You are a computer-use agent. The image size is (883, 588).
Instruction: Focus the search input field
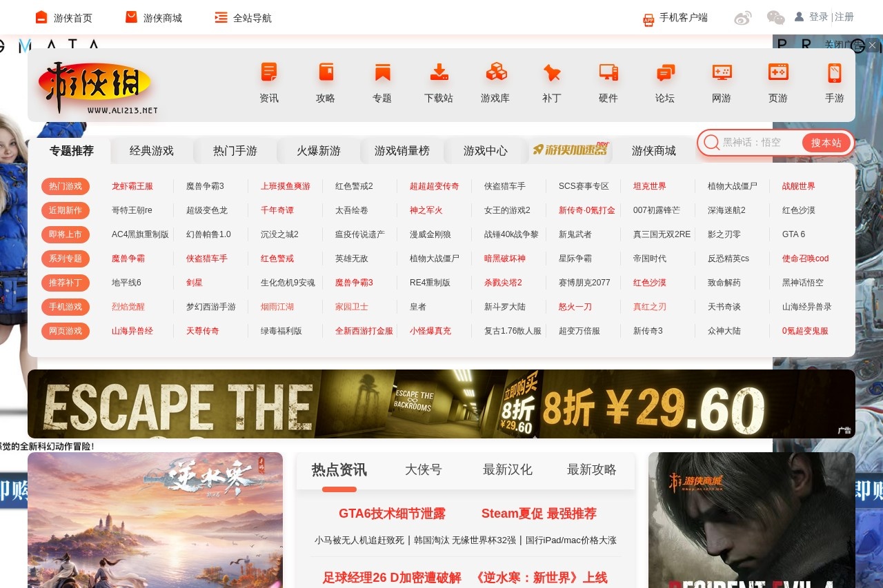pos(760,143)
